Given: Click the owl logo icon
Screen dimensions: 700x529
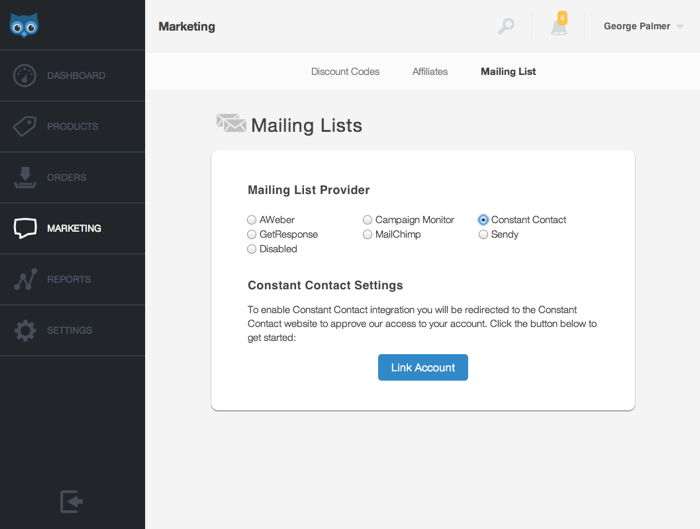Looking at the screenshot, I should tap(24, 25).
